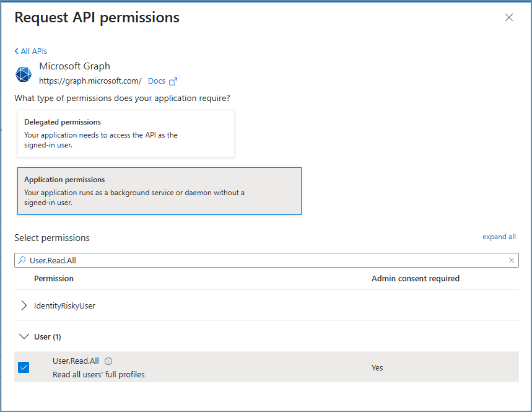Click the Microsoft Graph logo icon
Viewport: 532px width, 412px height.
(24, 74)
